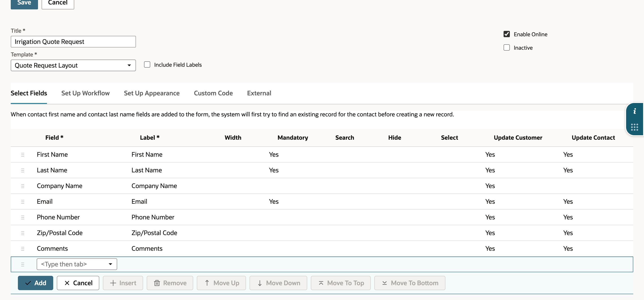Viewport: 644px width, 300px height.
Task: Uncheck the Enable Online checkbox
Action: click(506, 34)
